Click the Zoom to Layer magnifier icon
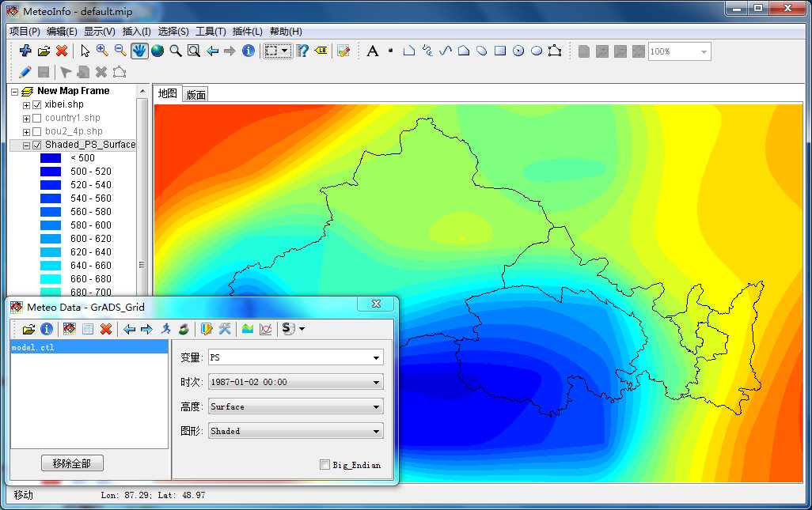The image size is (812, 510). coord(176,51)
